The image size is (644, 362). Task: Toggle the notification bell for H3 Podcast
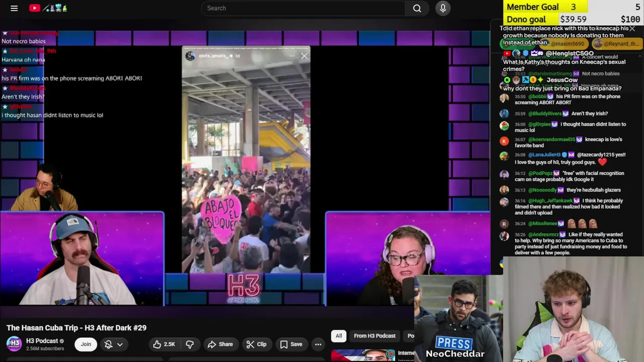[108, 344]
